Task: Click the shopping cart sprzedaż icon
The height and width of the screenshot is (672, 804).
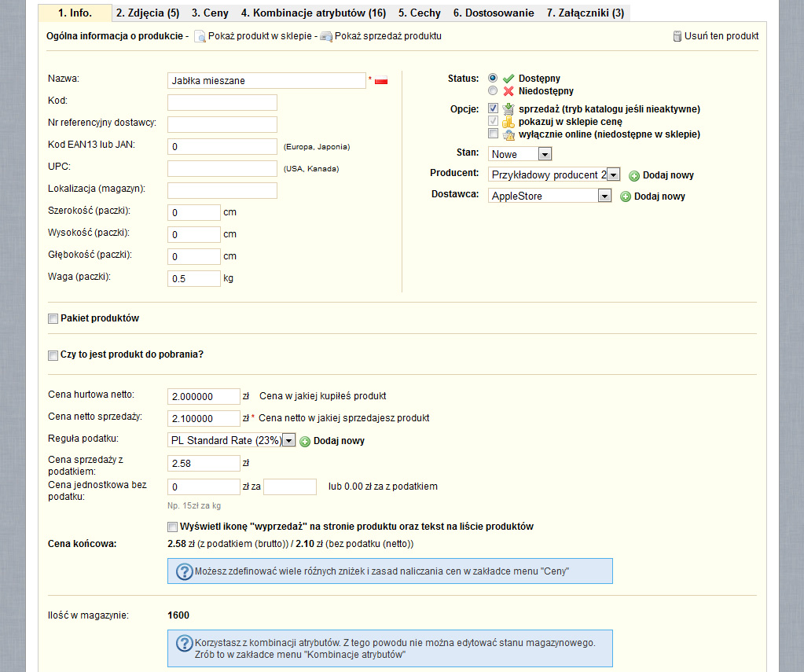Action: click(508, 108)
